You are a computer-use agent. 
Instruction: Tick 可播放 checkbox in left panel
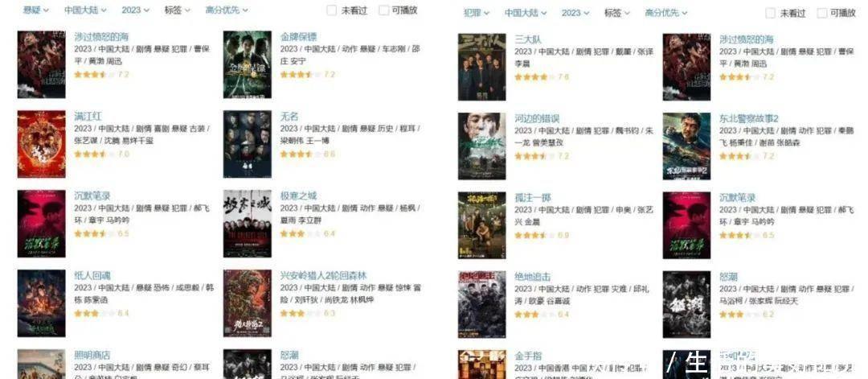coord(383,10)
